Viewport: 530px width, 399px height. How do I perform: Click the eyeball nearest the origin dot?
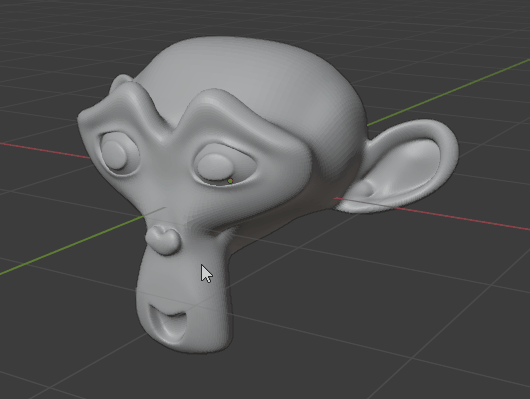(215, 167)
